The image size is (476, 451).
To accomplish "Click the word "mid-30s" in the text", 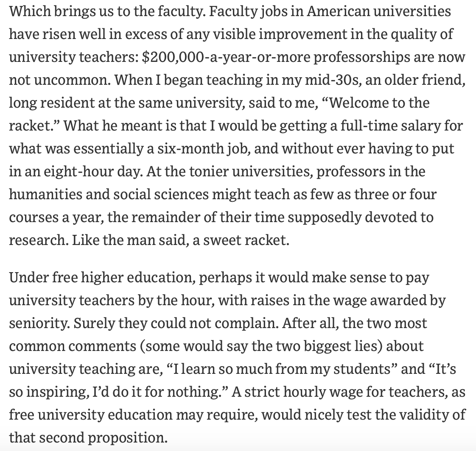I will click(333, 80).
